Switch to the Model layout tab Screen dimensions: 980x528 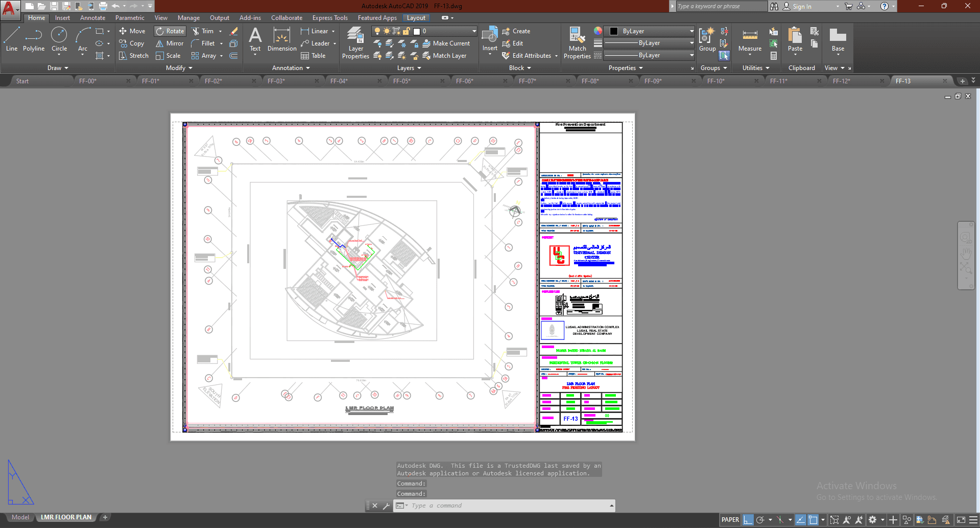[x=20, y=517]
